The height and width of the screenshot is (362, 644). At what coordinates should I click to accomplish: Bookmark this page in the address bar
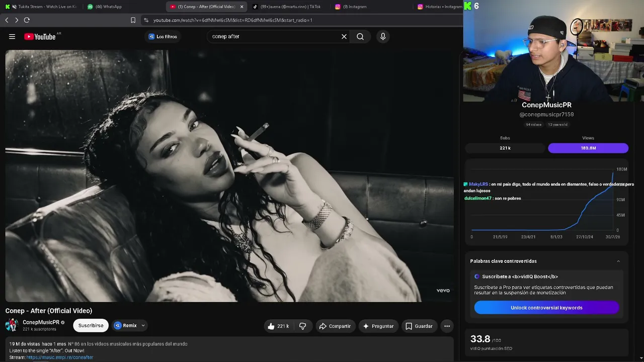click(133, 20)
